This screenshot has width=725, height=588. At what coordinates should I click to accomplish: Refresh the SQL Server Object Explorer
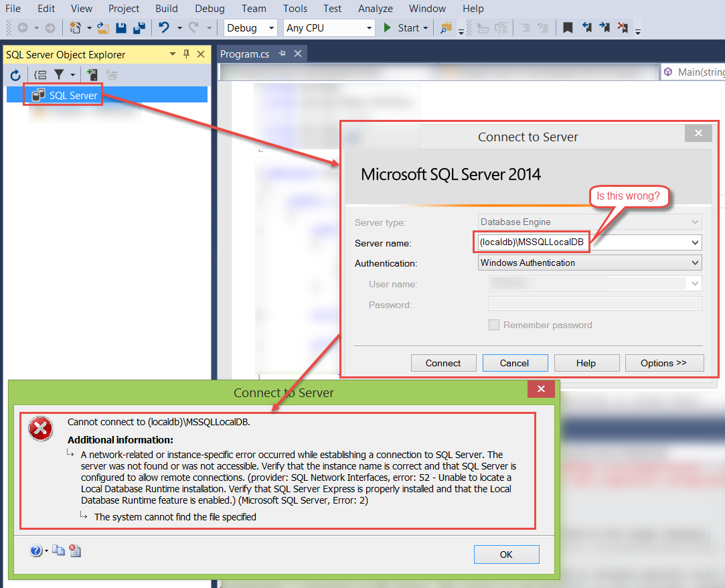point(15,75)
